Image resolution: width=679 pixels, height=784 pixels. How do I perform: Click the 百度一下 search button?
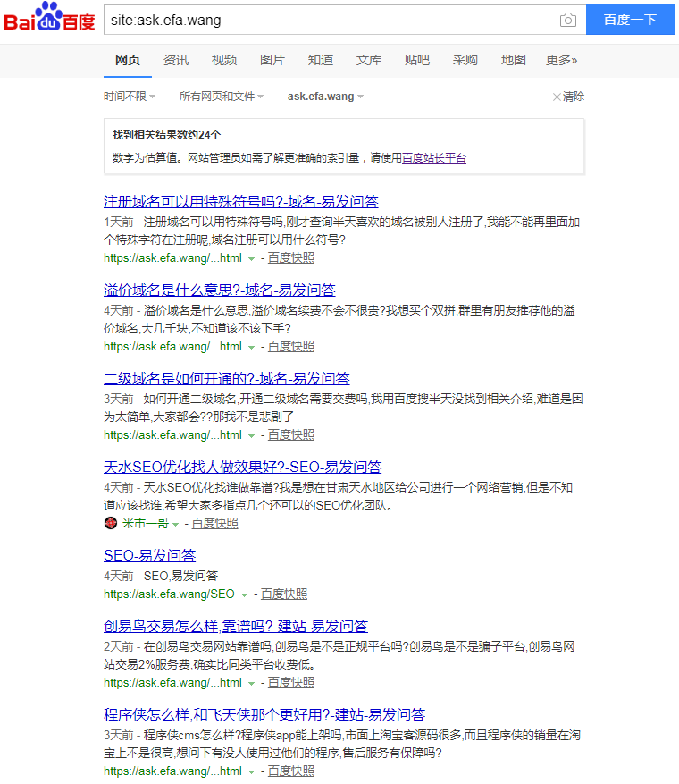630,20
